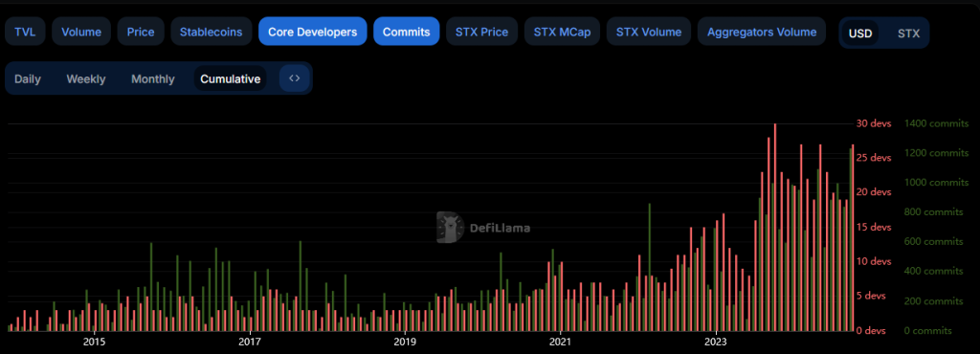Toggle the TVL chart metric

(x=25, y=32)
